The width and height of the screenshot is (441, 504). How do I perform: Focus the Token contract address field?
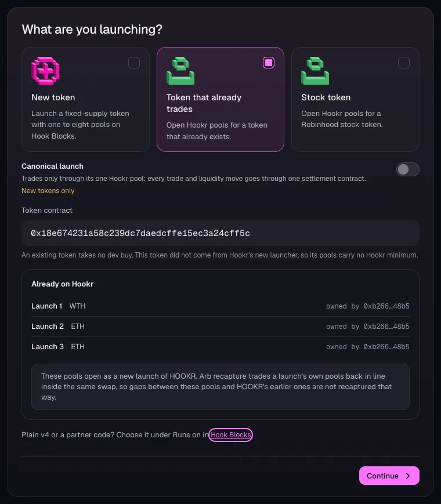(220, 233)
